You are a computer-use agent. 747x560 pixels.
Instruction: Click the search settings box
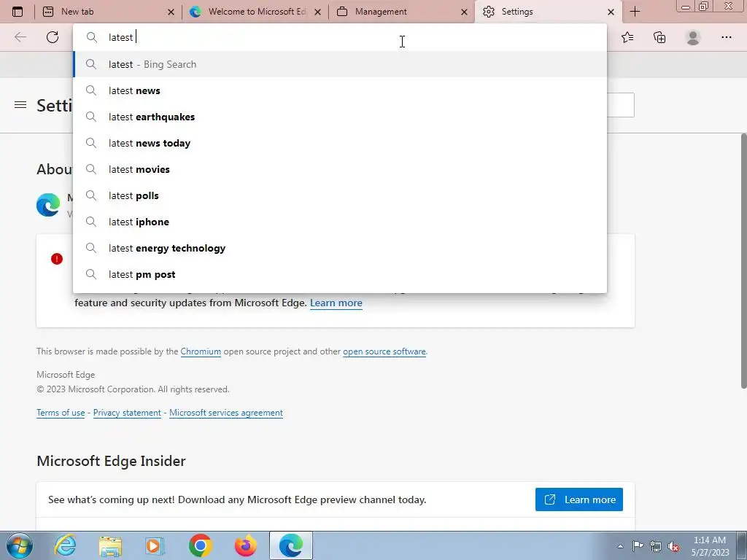coord(620,105)
